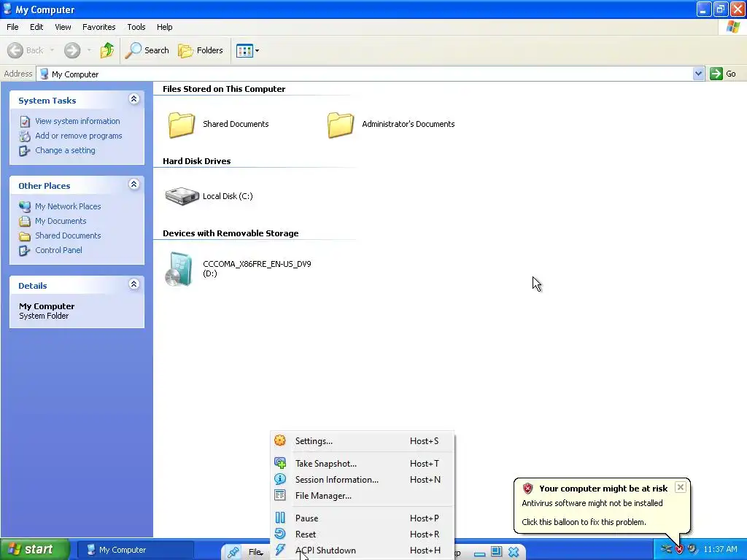Click the Settings gear icon in menu
Viewport: 747px width, 560px height.
pyautogui.click(x=280, y=440)
